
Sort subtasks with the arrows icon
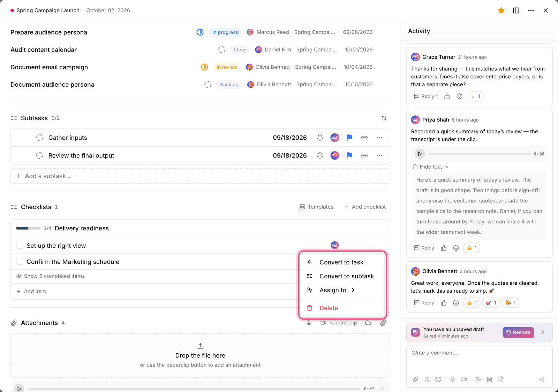pyautogui.click(x=384, y=118)
